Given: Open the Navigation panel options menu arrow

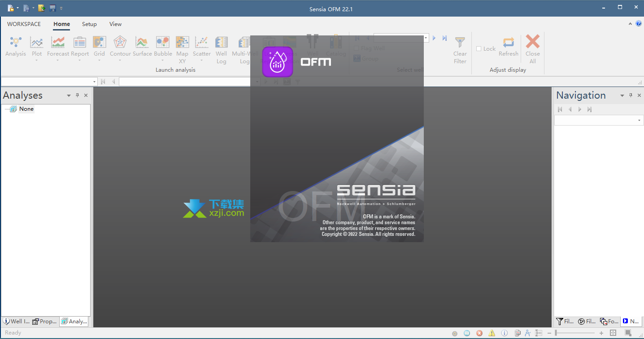Looking at the screenshot, I should pyautogui.click(x=622, y=96).
